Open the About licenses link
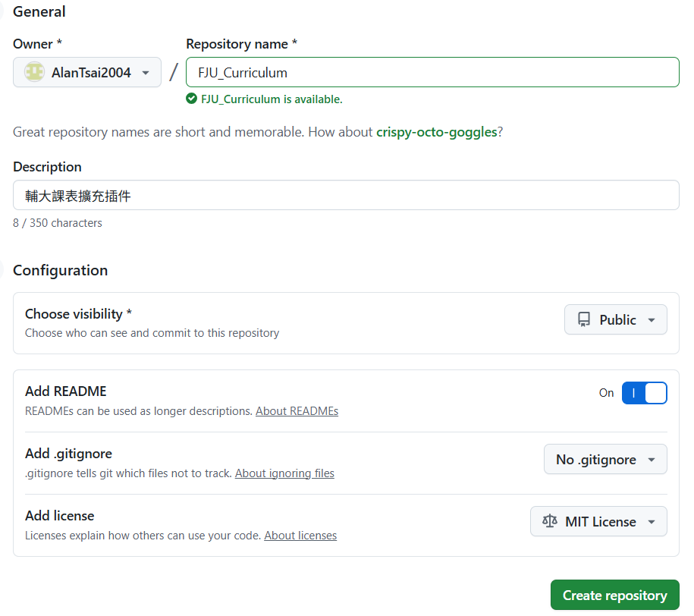The image size is (694, 616). (x=300, y=536)
